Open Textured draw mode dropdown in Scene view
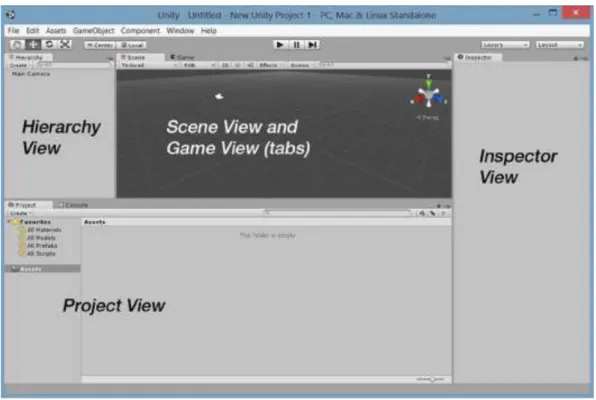Image resolution: width=596 pixels, height=400 pixels. coord(149,65)
